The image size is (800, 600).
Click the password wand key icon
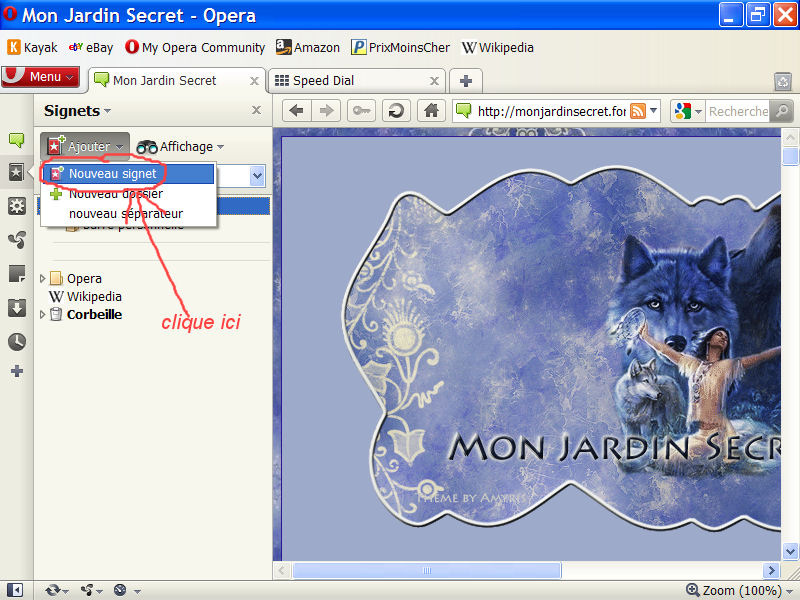(361, 111)
